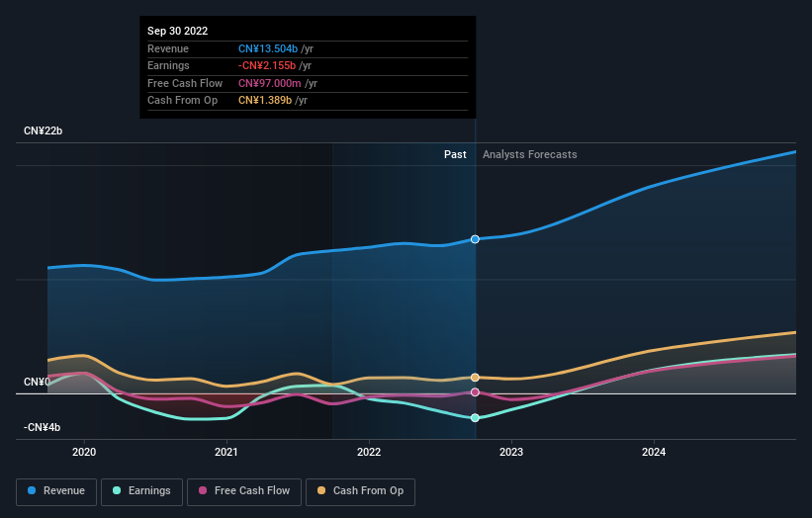Image resolution: width=812 pixels, height=518 pixels.
Task: Click the -CN¥4b y-axis label
Action: click(x=42, y=427)
